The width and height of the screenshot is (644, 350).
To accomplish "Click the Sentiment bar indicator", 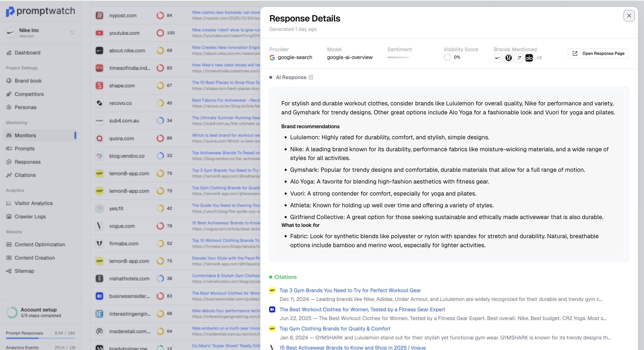I will [398, 57].
